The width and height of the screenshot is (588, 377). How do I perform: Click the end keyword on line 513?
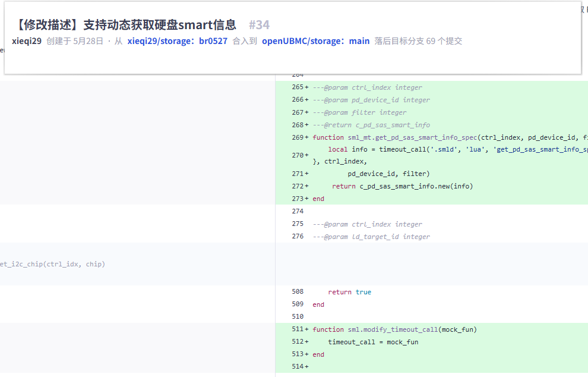coord(318,354)
